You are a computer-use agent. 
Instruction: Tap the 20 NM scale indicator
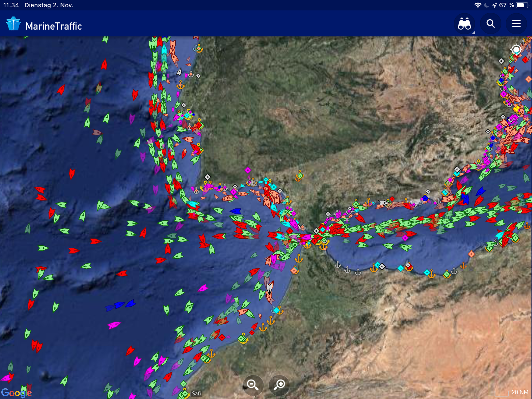(x=512, y=392)
